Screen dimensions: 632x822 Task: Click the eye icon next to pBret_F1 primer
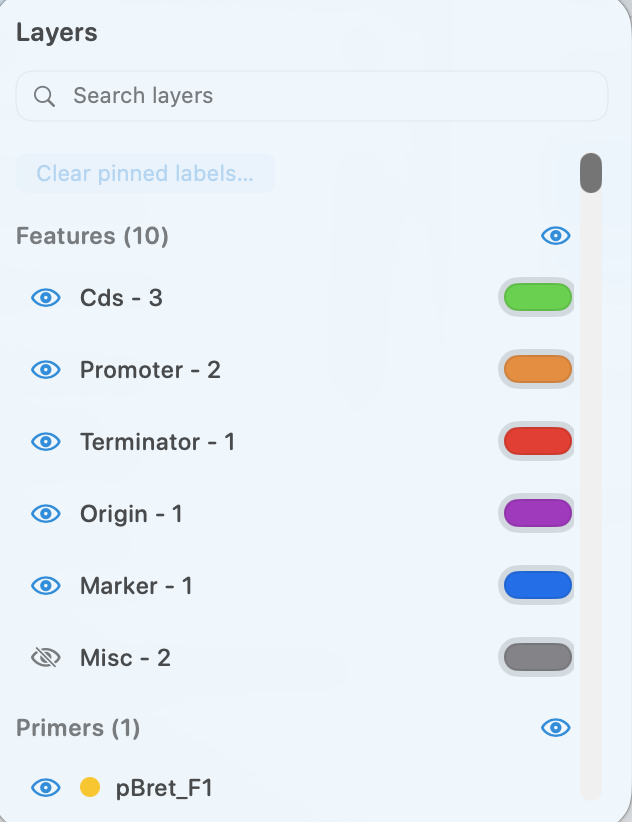click(45, 787)
